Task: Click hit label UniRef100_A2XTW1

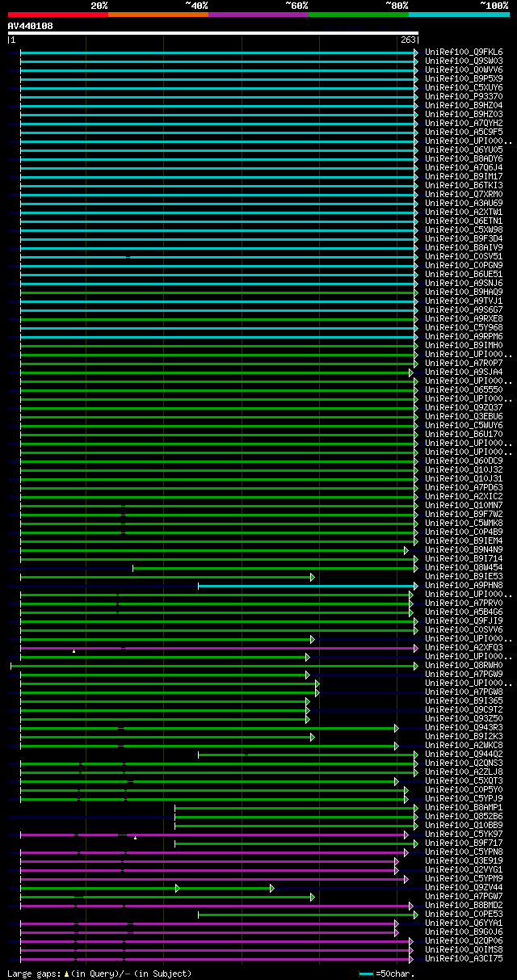Action: click(464, 212)
